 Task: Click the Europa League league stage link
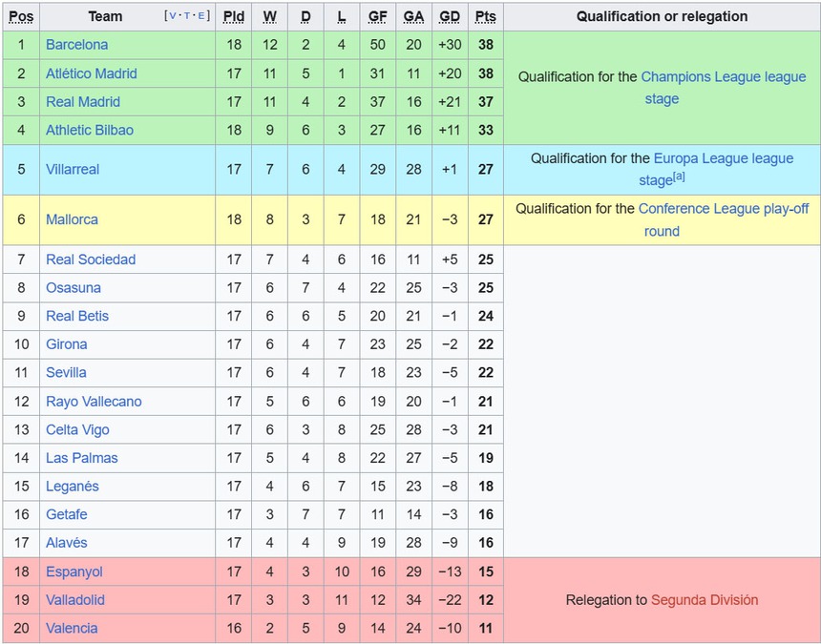pos(723,159)
